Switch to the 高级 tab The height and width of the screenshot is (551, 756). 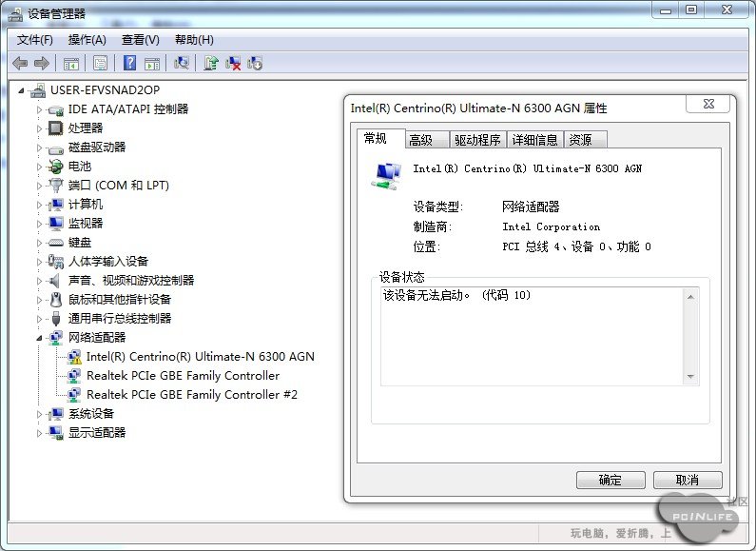click(x=427, y=140)
